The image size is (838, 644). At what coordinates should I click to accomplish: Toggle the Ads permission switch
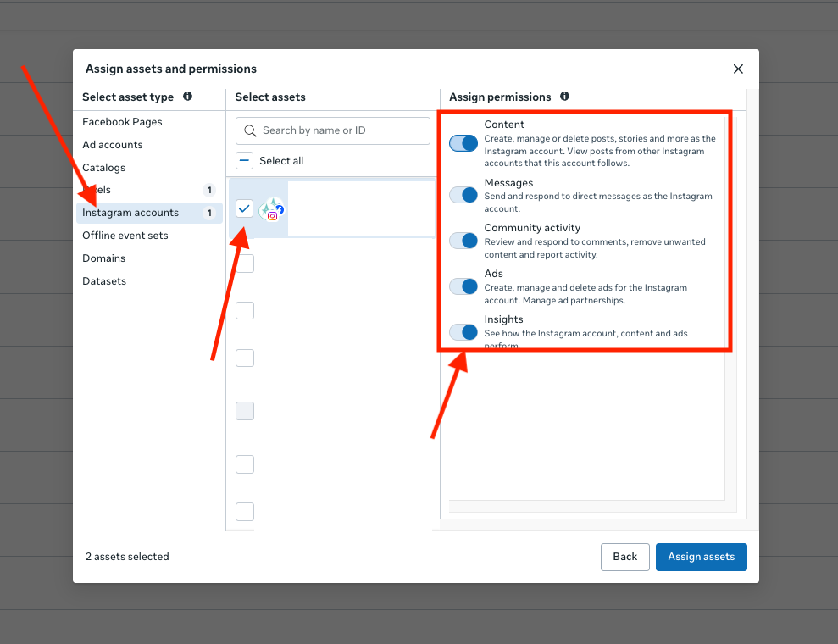[463, 286]
